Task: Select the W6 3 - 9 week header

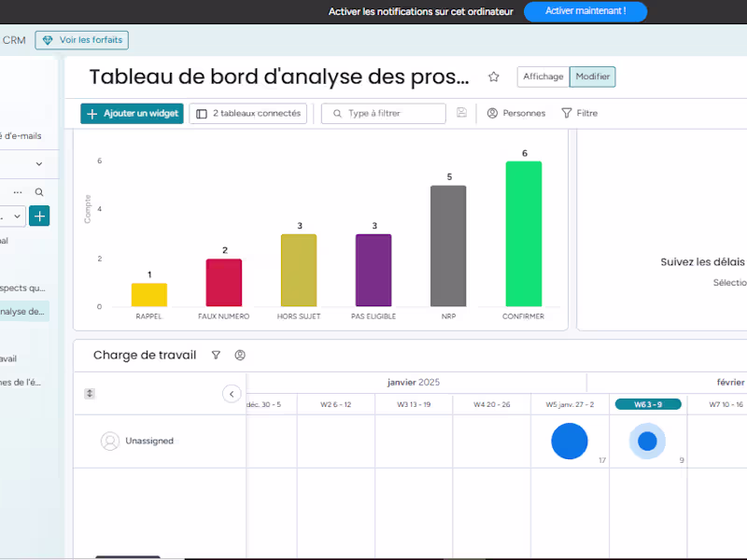Action: (648, 405)
